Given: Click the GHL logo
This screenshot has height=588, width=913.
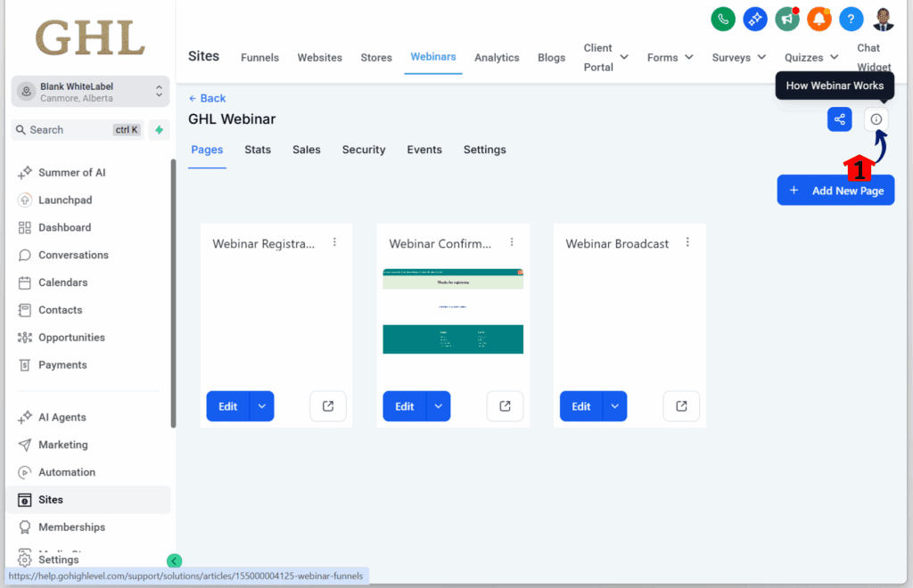Looking at the screenshot, I should (90, 37).
